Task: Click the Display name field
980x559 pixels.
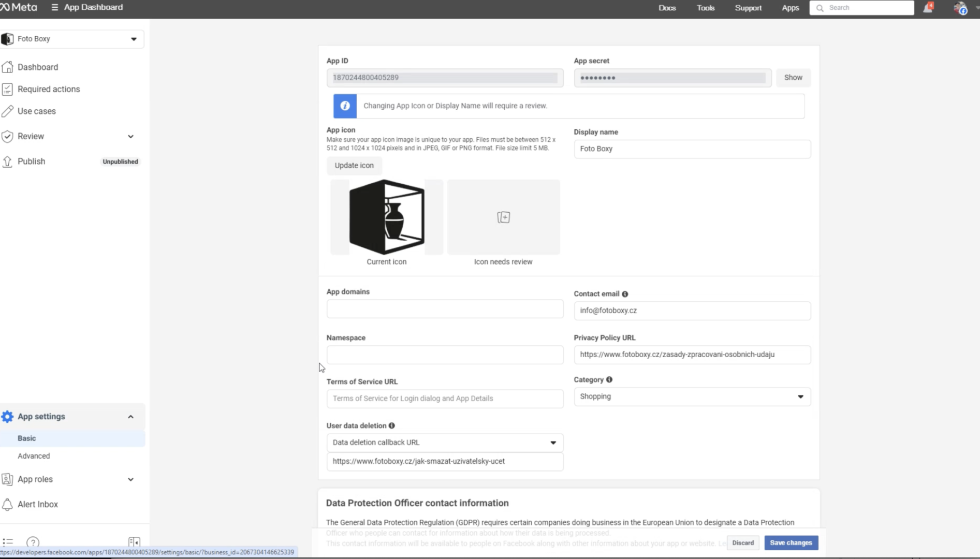Action: point(692,149)
